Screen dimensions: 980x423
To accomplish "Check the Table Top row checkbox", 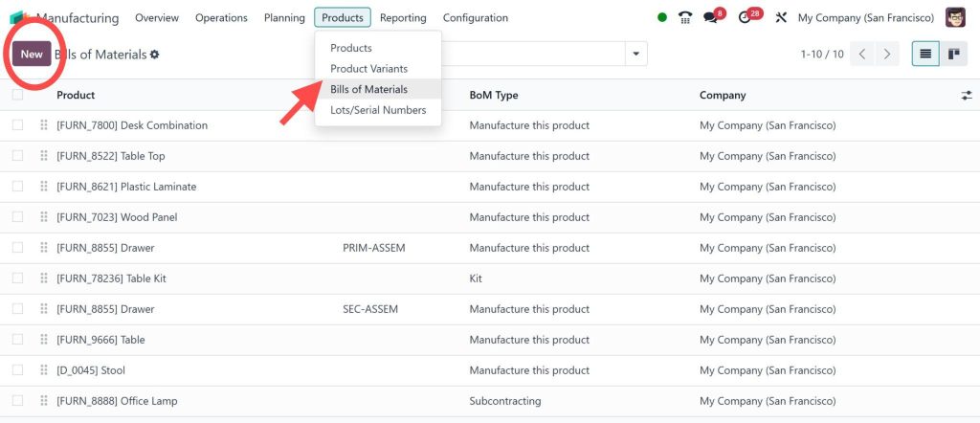I will 17,156.
